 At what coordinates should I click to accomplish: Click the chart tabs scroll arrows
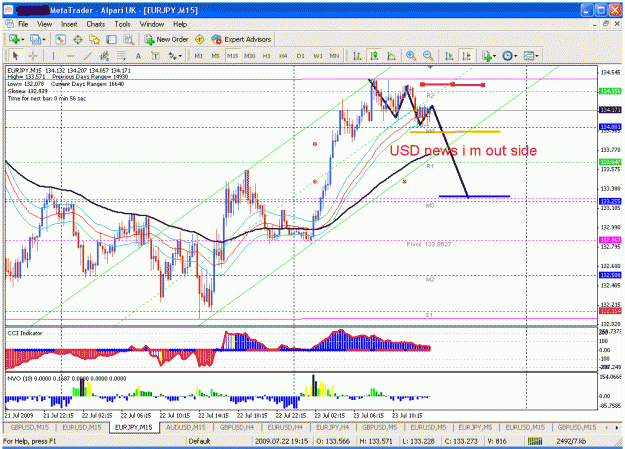coord(610,427)
